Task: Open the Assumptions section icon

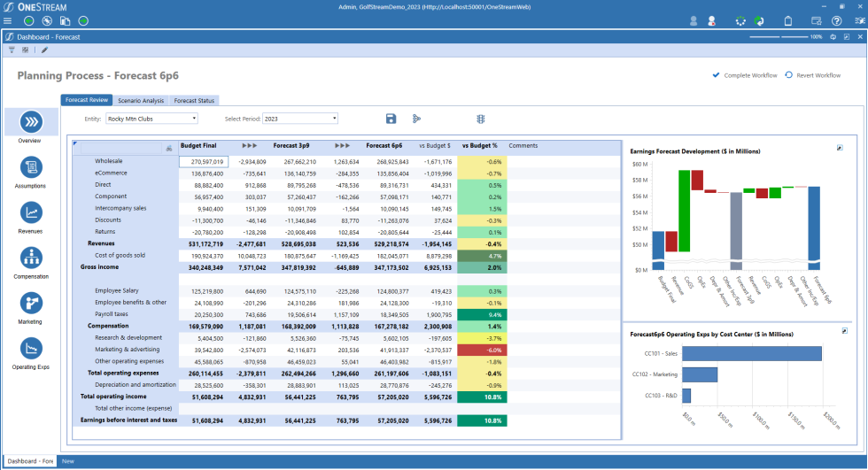Action: coord(31,166)
